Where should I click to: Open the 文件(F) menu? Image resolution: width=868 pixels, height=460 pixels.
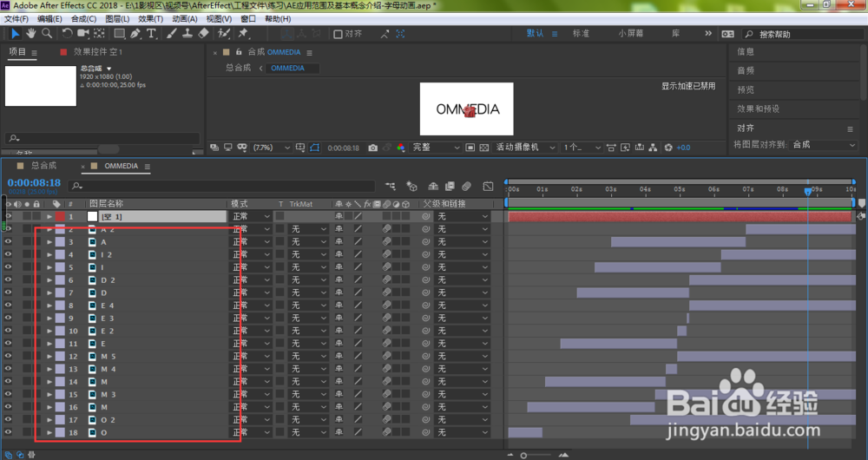(16, 19)
